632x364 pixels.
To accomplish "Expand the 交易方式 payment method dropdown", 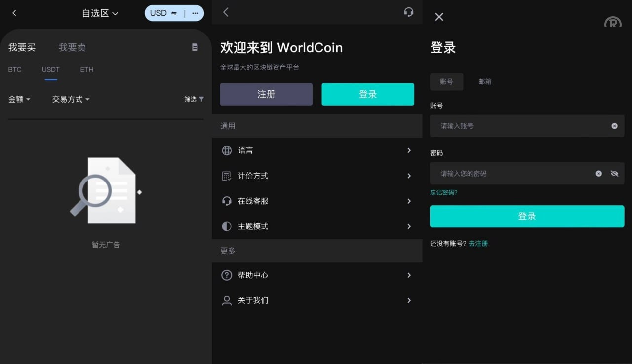I will 71,99.
